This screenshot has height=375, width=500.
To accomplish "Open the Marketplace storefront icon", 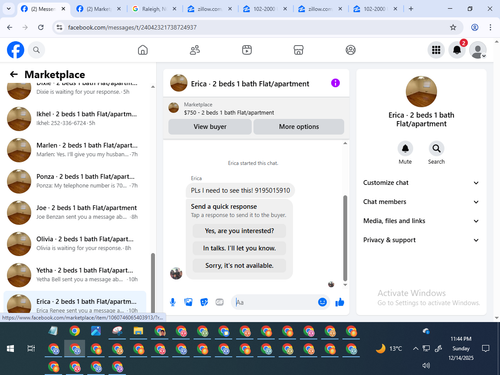I will coord(298,50).
